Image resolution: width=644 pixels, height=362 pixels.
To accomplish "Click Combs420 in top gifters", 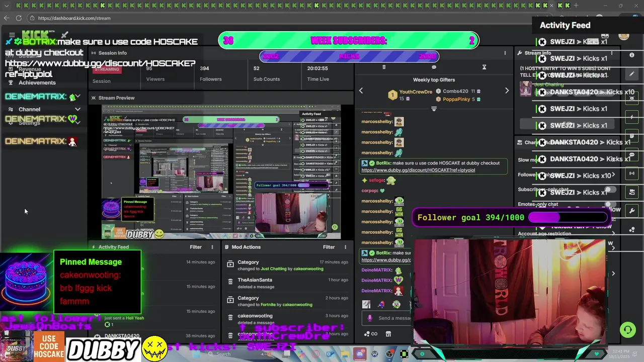I will 455,91.
